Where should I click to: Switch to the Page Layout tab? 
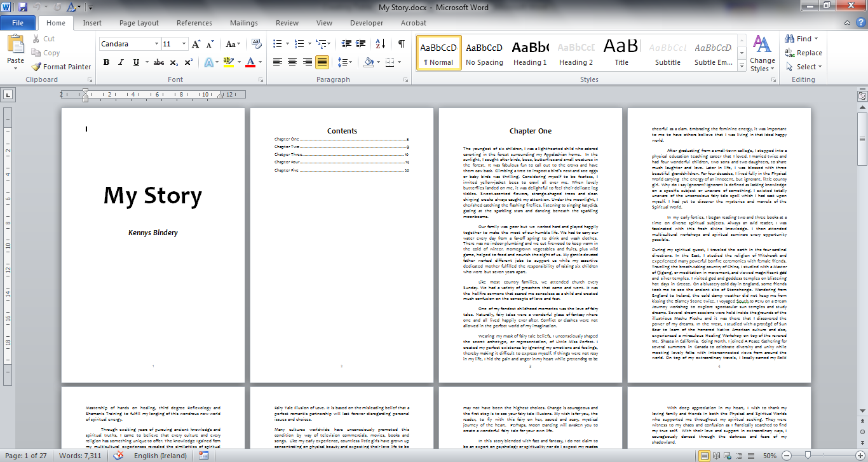[x=139, y=23]
